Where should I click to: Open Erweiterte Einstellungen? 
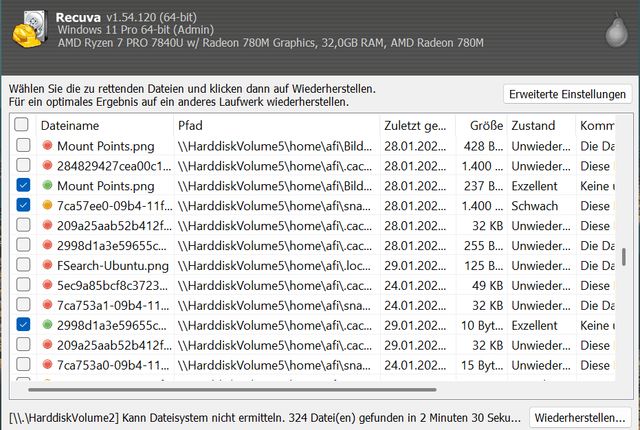(x=568, y=94)
